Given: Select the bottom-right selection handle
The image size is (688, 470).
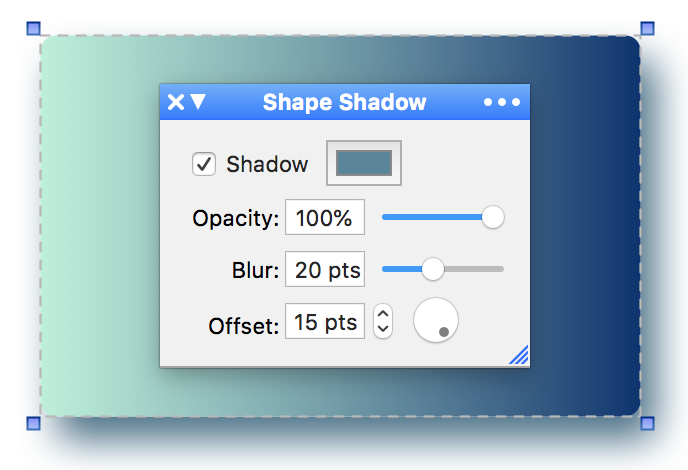Looking at the screenshot, I should pyautogui.click(x=647, y=423).
